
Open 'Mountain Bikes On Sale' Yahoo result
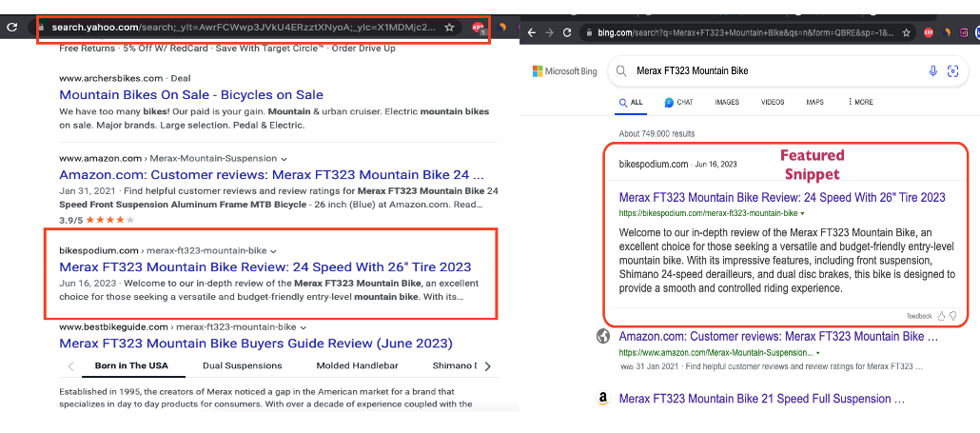tap(190, 95)
